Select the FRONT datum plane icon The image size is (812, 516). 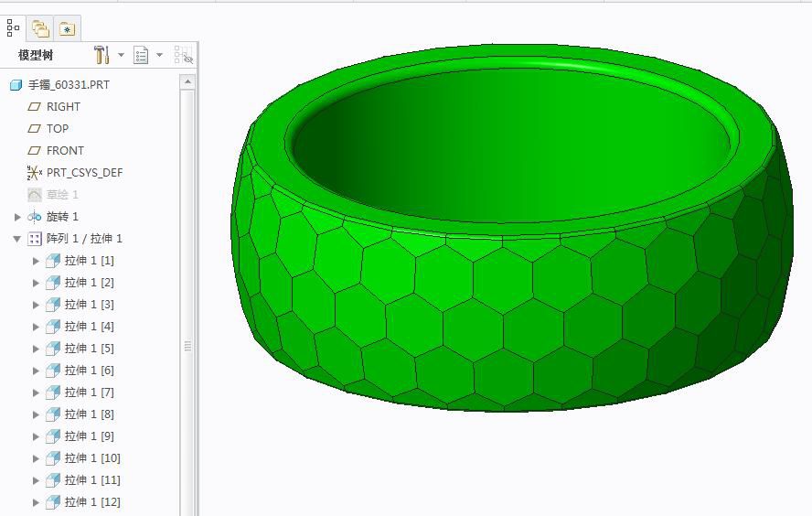pos(34,151)
